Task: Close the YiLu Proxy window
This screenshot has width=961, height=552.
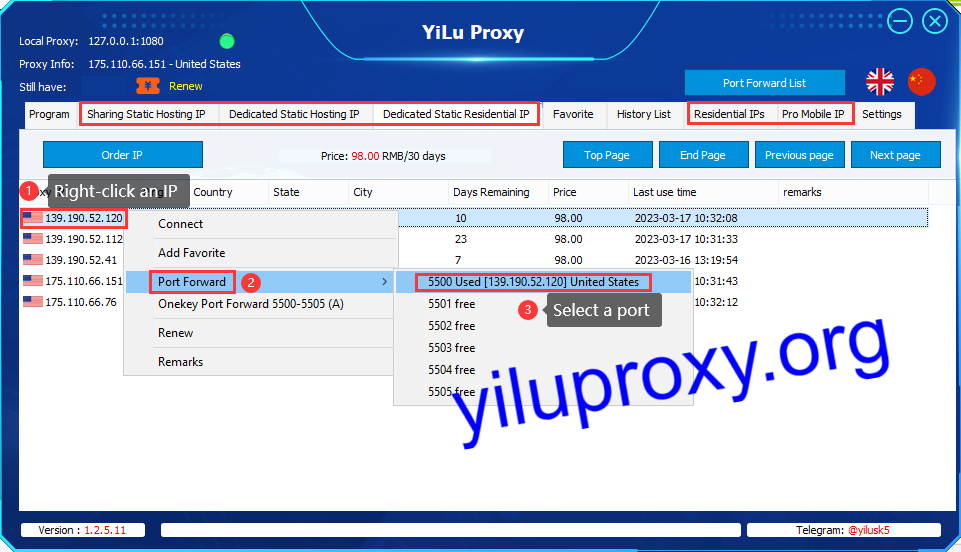Action: pos(935,21)
